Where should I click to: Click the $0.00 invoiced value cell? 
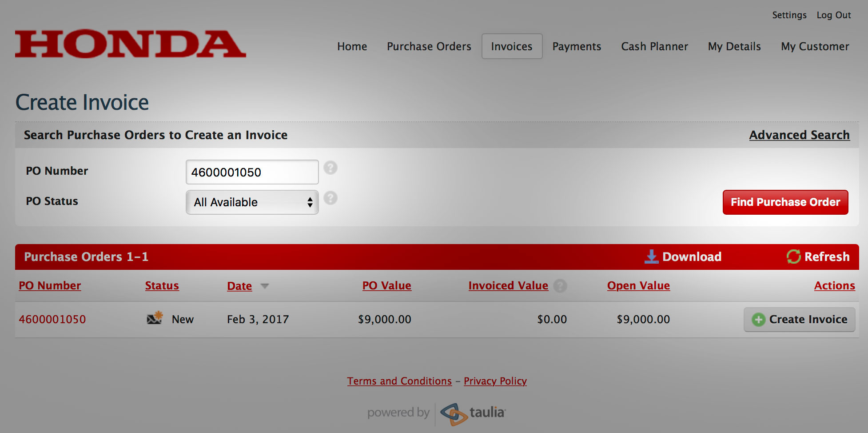click(552, 319)
